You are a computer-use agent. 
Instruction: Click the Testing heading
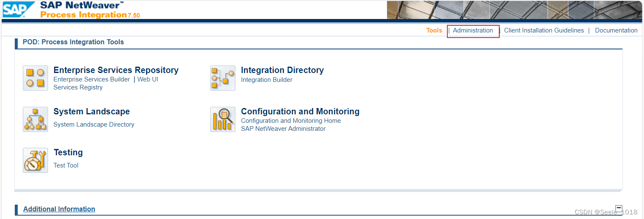(68, 152)
